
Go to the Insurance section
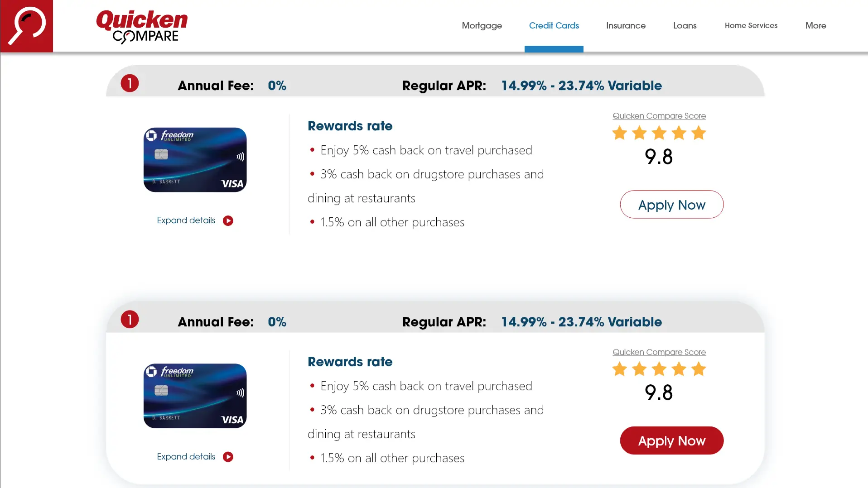(626, 26)
